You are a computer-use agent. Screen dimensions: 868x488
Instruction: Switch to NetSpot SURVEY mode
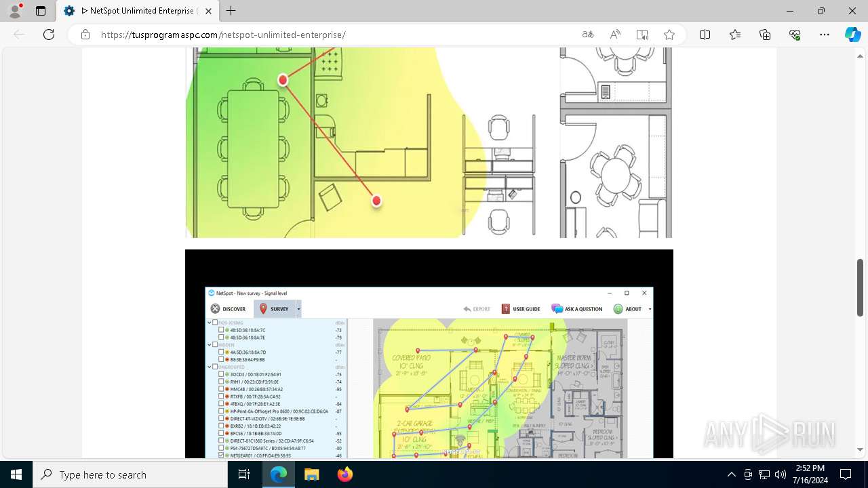pyautogui.click(x=275, y=309)
